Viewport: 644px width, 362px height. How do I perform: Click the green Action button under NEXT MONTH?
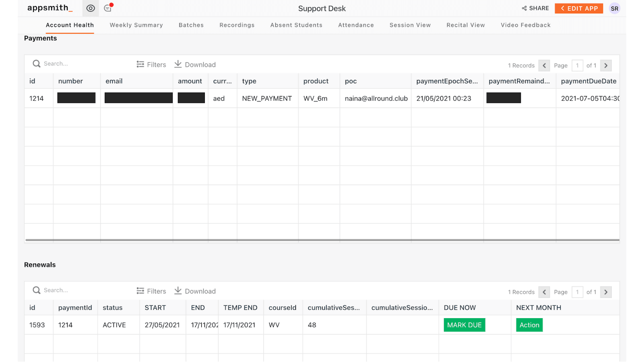(529, 325)
